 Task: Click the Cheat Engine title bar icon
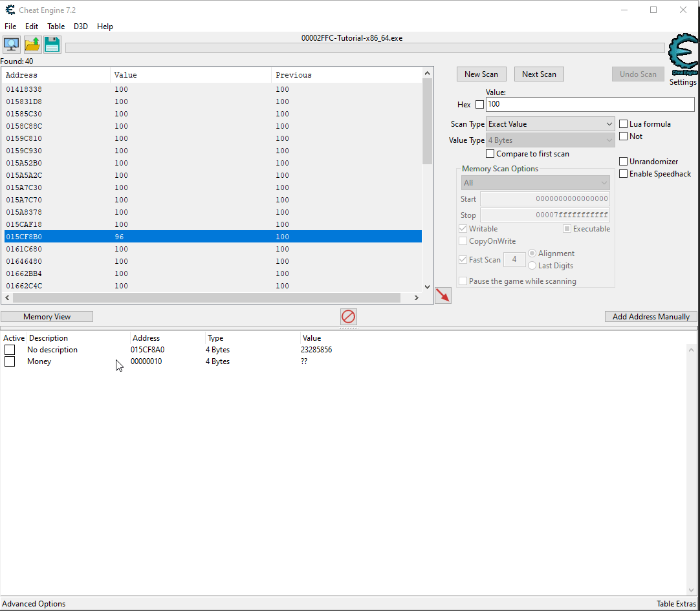(x=10, y=10)
